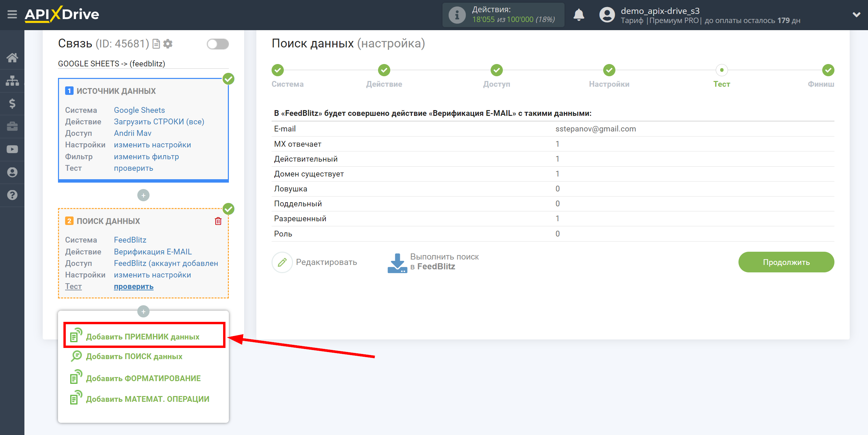Open the help question sidebar icon

tap(12, 195)
